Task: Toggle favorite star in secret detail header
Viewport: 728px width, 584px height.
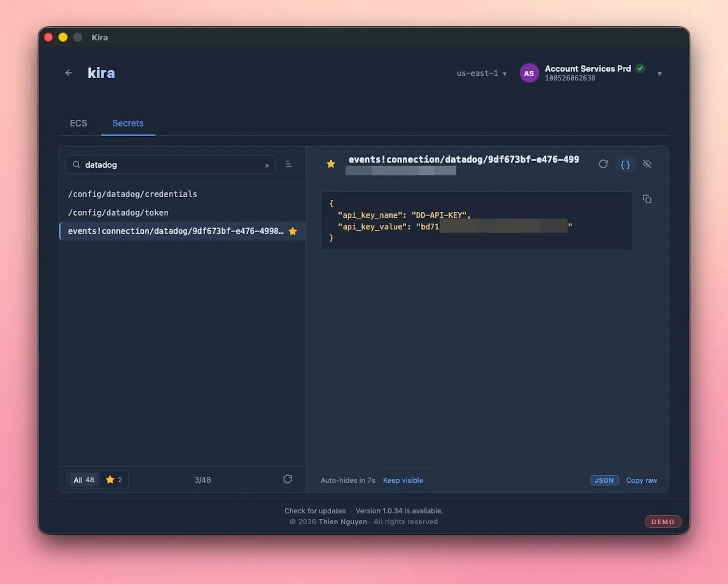Action: click(331, 164)
